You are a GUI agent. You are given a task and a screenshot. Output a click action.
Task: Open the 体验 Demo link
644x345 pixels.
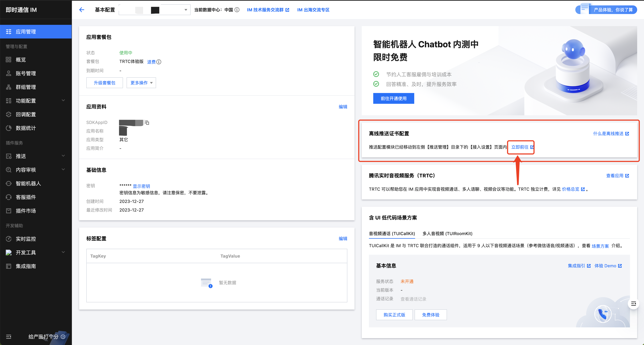pyautogui.click(x=608, y=266)
